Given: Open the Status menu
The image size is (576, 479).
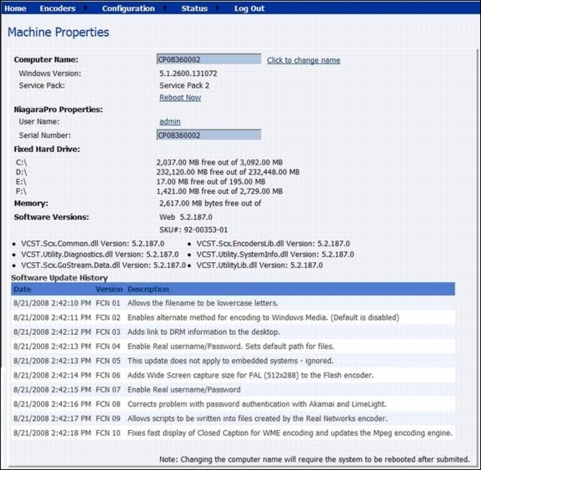Looking at the screenshot, I should [x=194, y=8].
